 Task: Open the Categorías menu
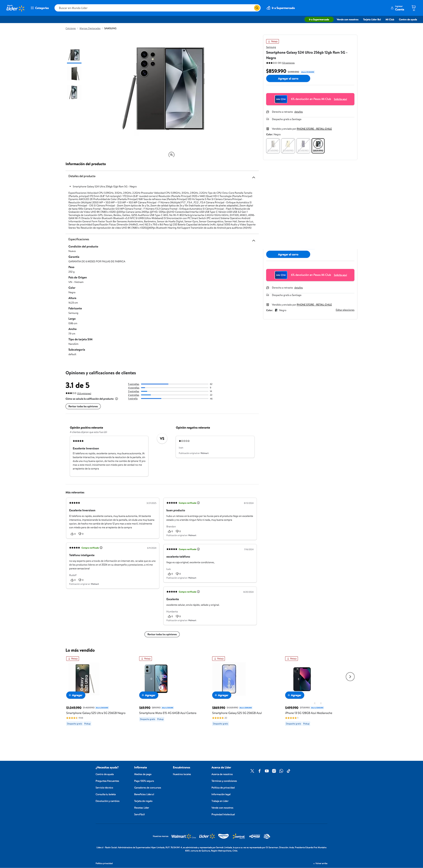click(40, 8)
